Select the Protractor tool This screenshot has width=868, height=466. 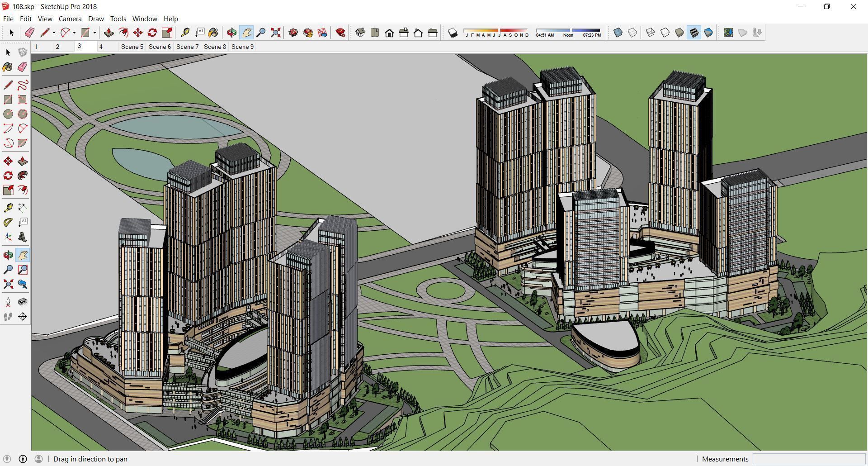point(8,223)
